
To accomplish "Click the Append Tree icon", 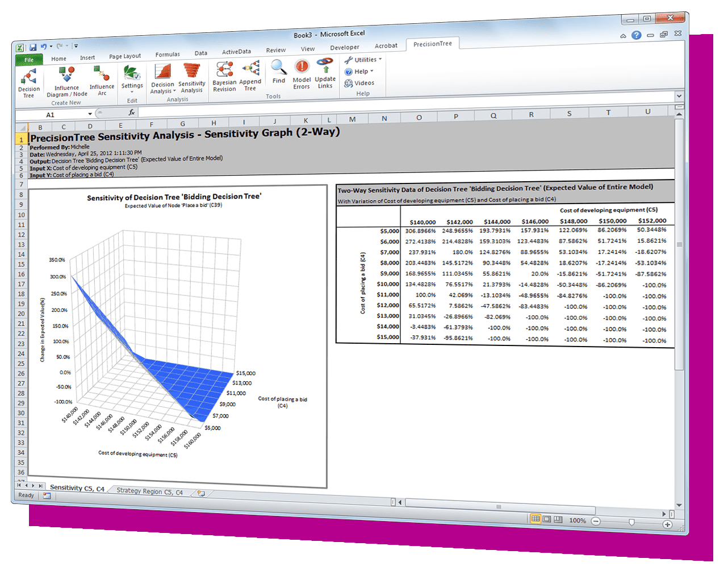I will (250, 77).
